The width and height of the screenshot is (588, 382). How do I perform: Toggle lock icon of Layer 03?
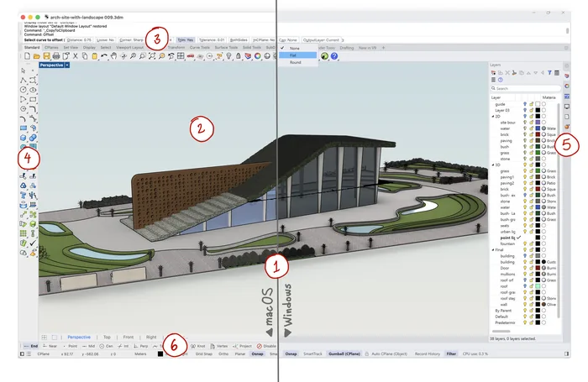pyautogui.click(x=532, y=110)
